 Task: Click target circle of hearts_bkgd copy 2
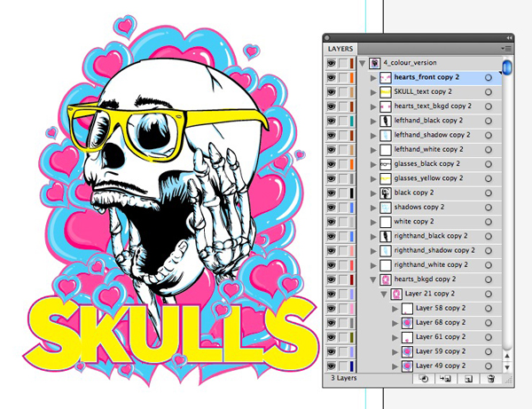pyautogui.click(x=489, y=279)
